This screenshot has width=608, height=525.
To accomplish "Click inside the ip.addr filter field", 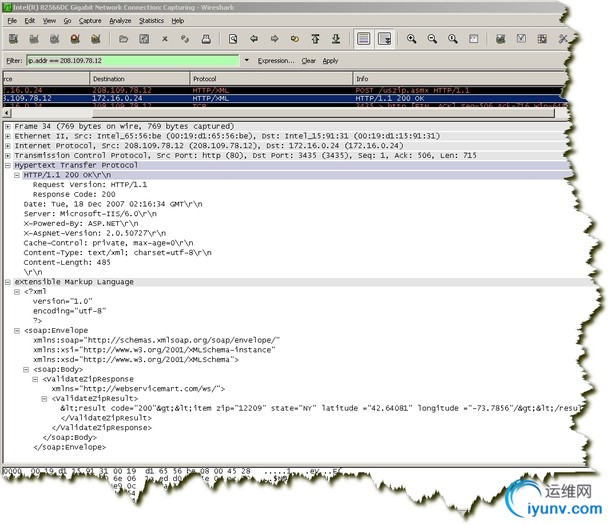I will point(133,60).
